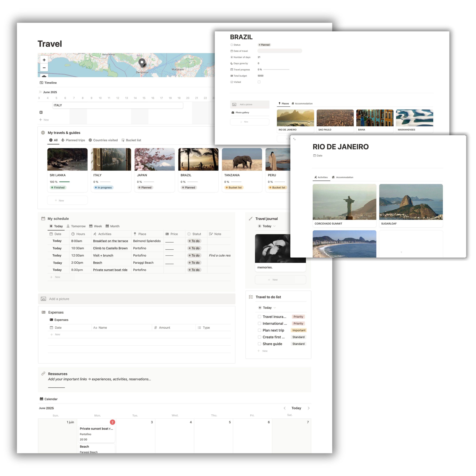Click the Denpasar map pin marker
Screen dimensions: 476x476
142,63
